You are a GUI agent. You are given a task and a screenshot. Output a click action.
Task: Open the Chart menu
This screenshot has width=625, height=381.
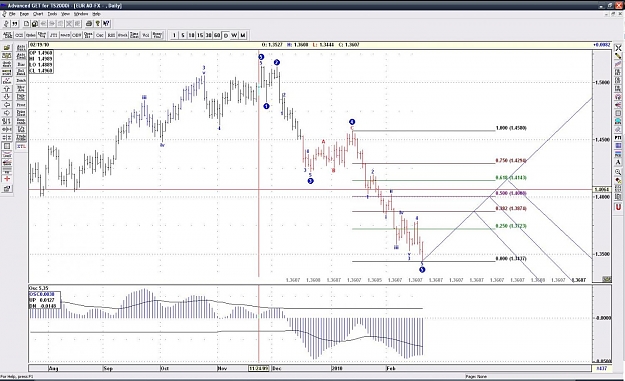click(x=38, y=14)
